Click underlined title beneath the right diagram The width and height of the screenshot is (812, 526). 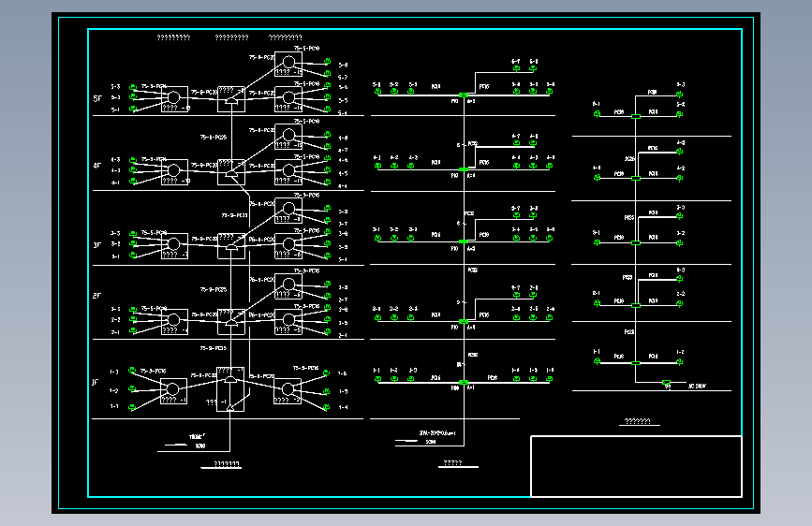click(638, 421)
